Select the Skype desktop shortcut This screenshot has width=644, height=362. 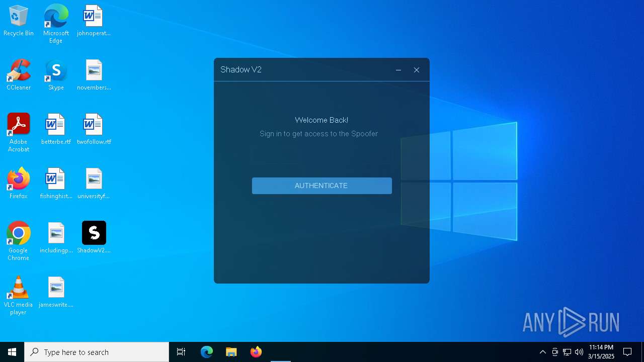(x=56, y=75)
